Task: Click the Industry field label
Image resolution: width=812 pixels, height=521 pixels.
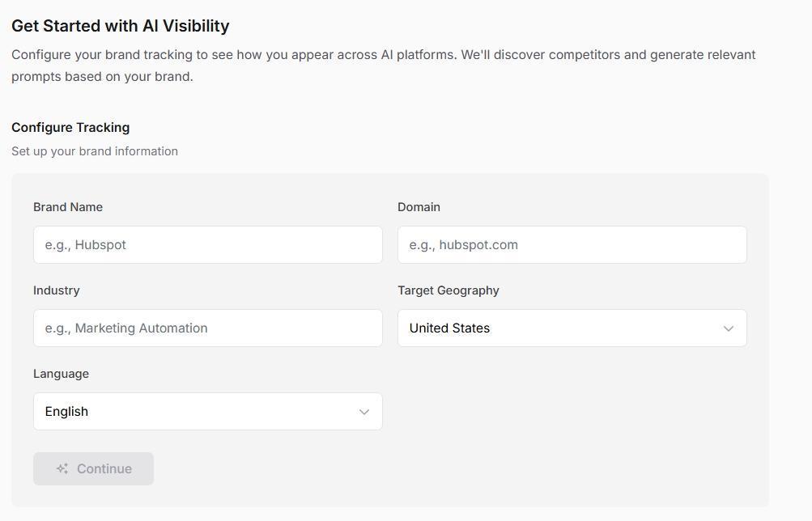Action: tap(57, 290)
